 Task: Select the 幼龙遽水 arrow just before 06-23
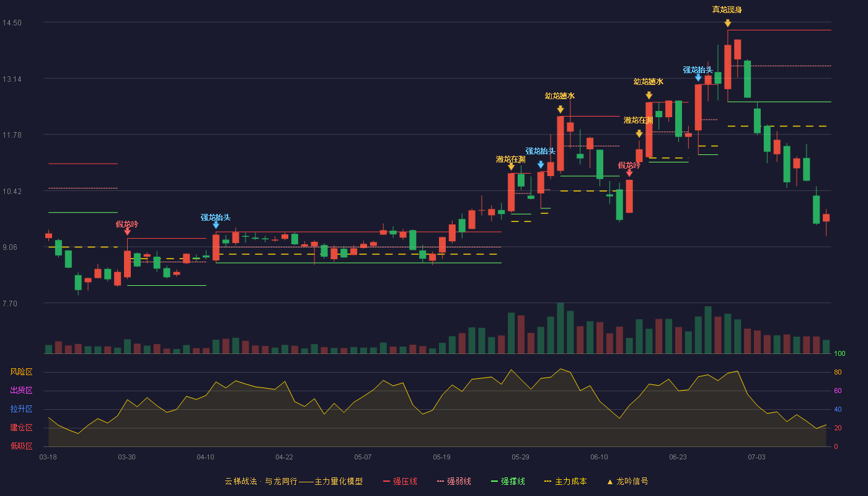[x=649, y=95]
